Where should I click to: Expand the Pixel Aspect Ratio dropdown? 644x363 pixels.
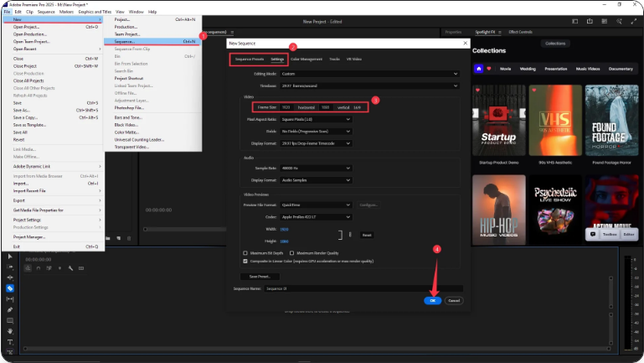point(314,119)
